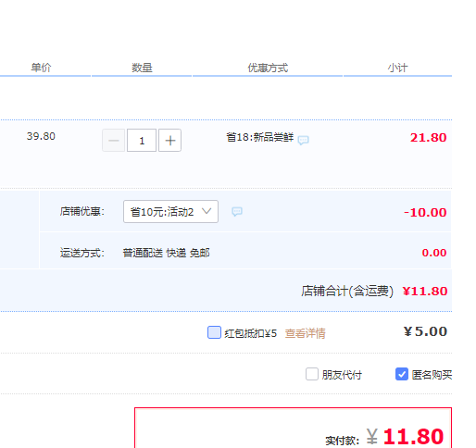
Task: Open the 查看详情 link
Action: 305,333
